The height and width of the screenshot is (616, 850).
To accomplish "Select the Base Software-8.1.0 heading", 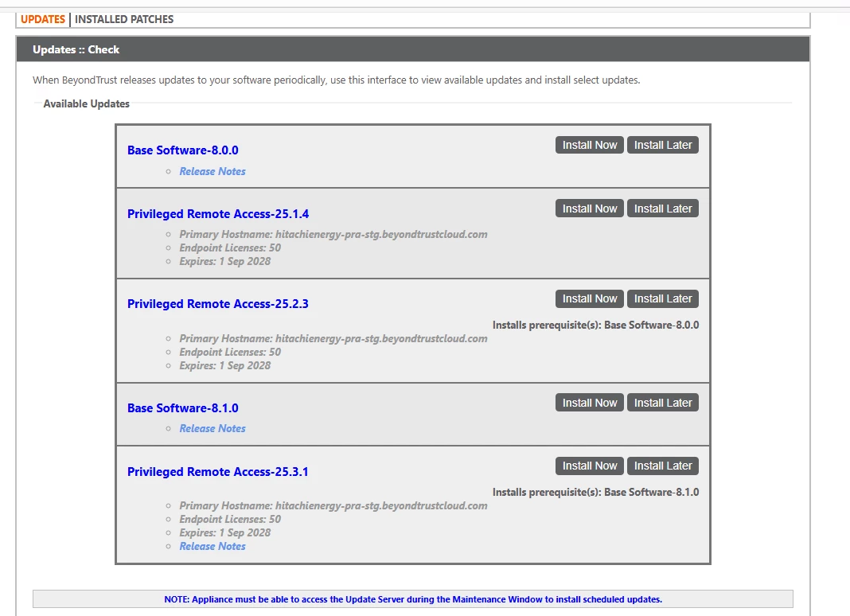I will [183, 407].
